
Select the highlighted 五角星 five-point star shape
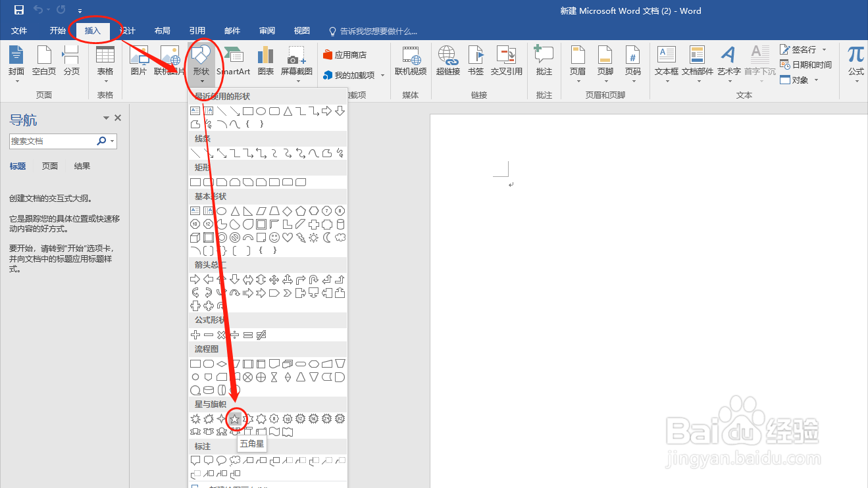[x=235, y=418]
